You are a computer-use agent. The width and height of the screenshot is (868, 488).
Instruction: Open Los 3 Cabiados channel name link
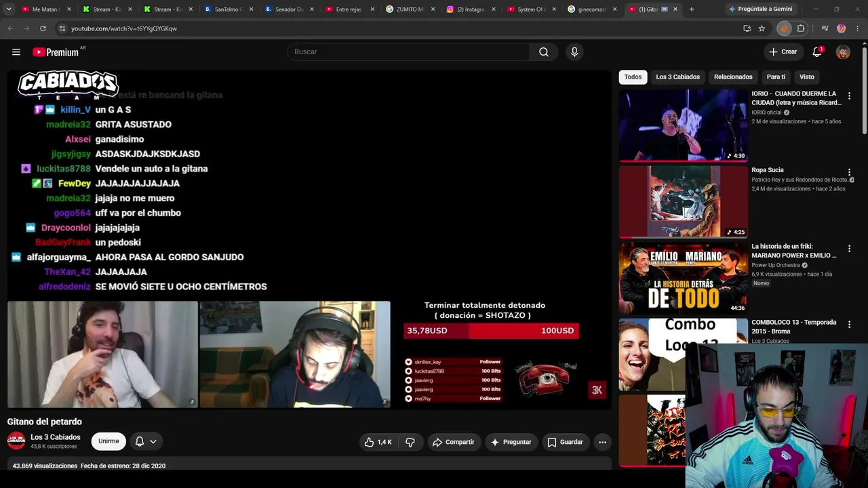[x=56, y=437]
